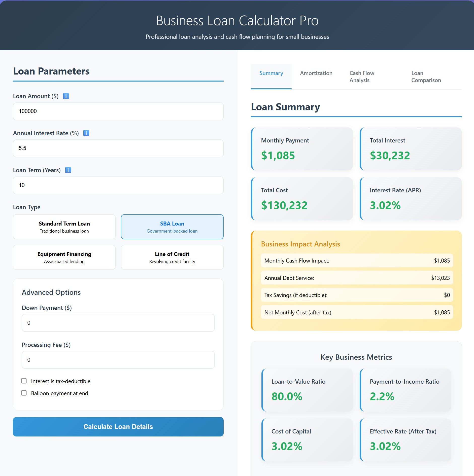Choose the Equipment Financing loan type

coord(64,257)
